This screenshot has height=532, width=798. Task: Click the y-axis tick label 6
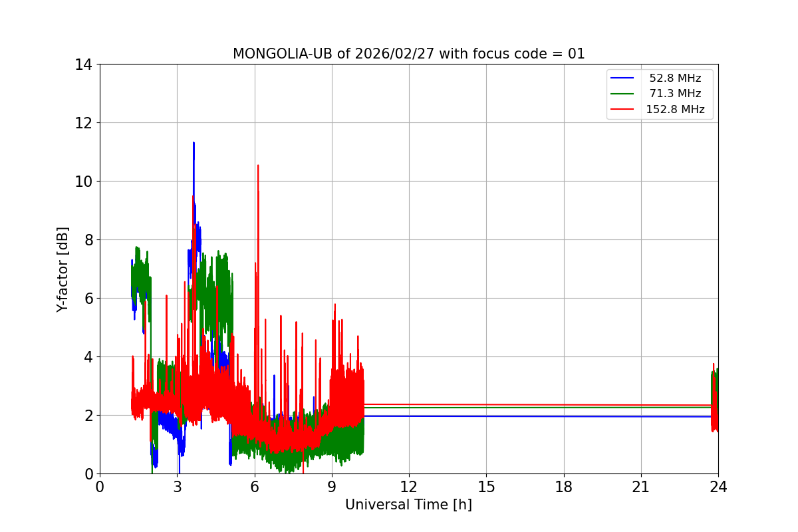[x=88, y=299]
